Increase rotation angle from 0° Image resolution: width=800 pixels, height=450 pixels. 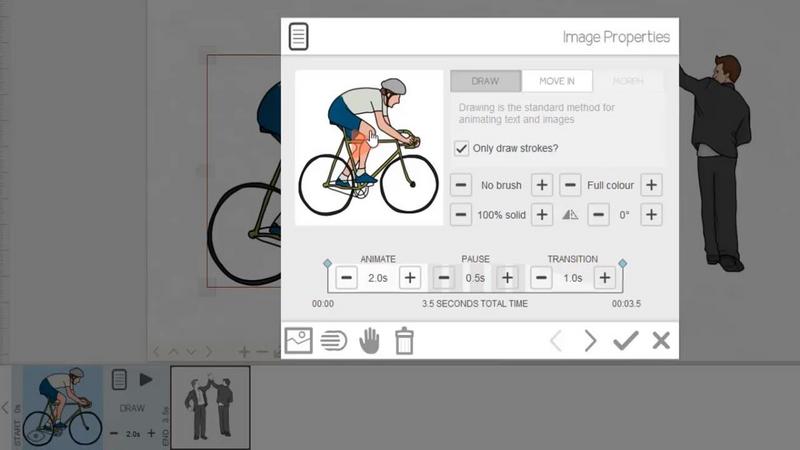pos(652,215)
